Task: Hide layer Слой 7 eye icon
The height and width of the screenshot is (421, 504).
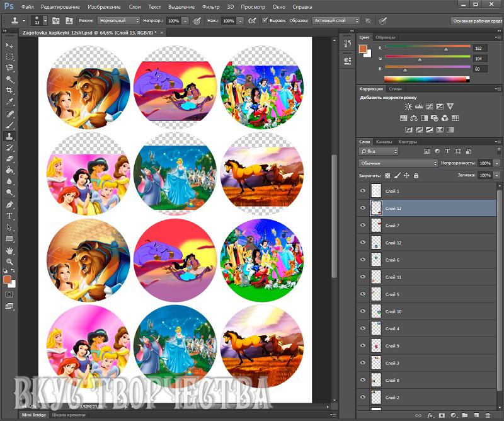Action: tap(363, 225)
